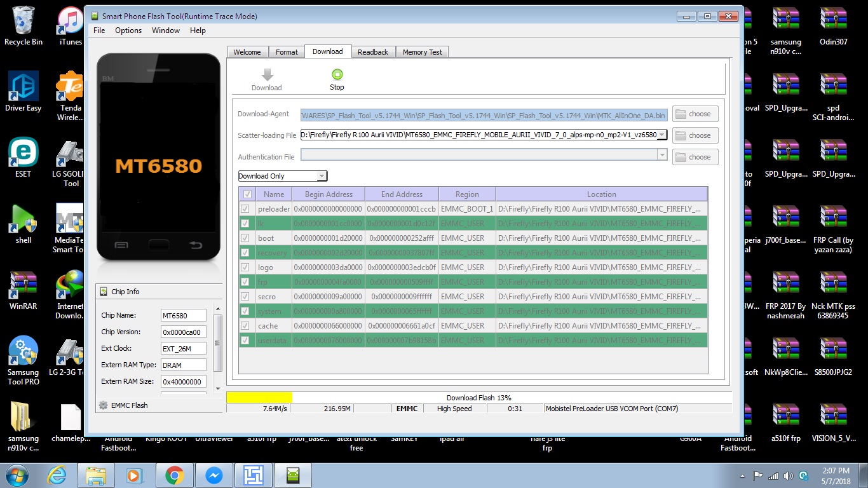Toggle the select-all header checkbox

click(247, 194)
